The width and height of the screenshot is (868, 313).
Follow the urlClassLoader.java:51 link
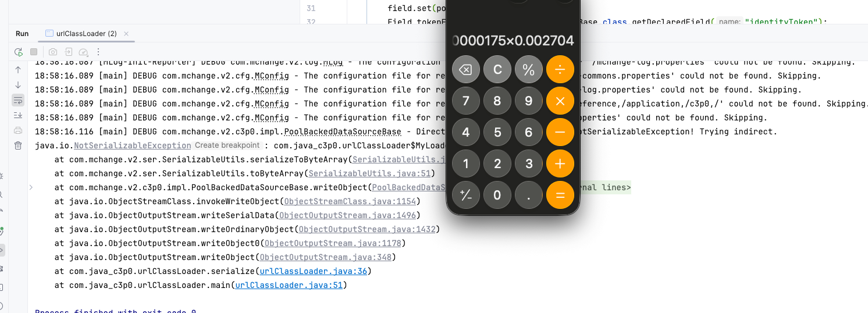[x=290, y=285]
